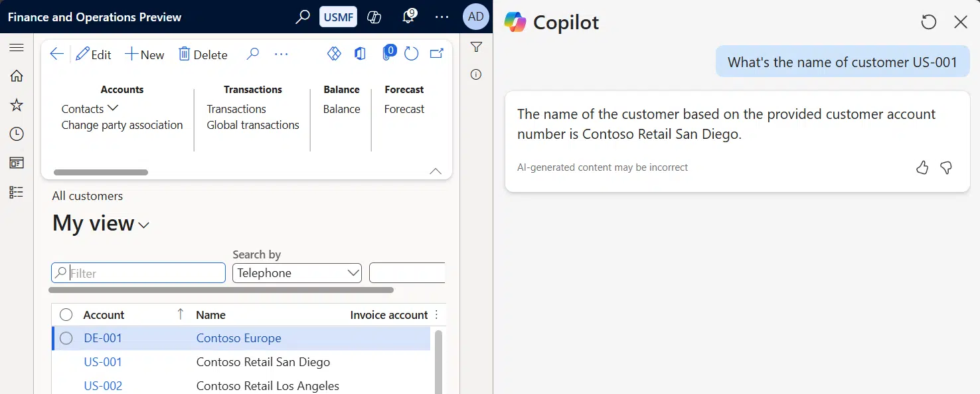Open the Power Apps integration icon

click(334, 53)
